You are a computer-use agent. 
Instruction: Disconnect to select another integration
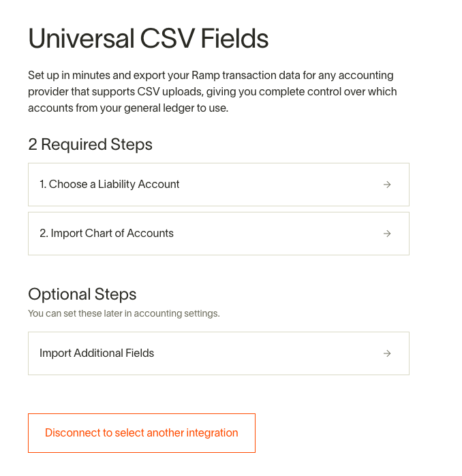(142, 433)
